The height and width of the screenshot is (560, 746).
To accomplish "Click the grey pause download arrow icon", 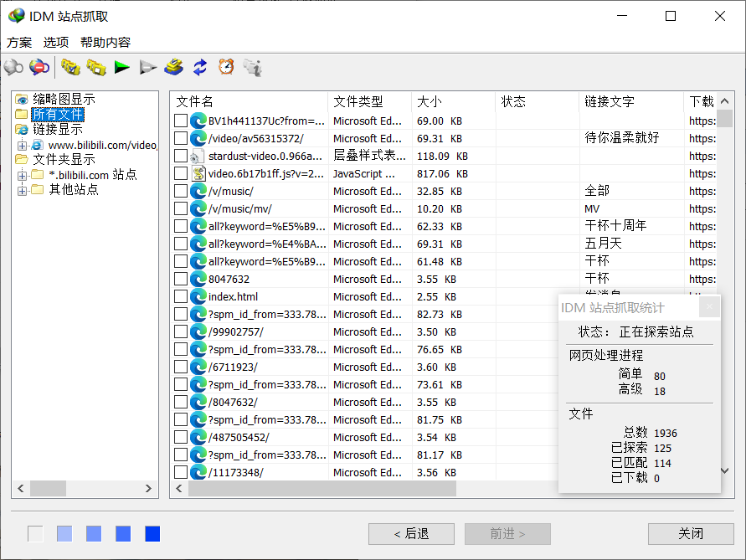I will (148, 68).
